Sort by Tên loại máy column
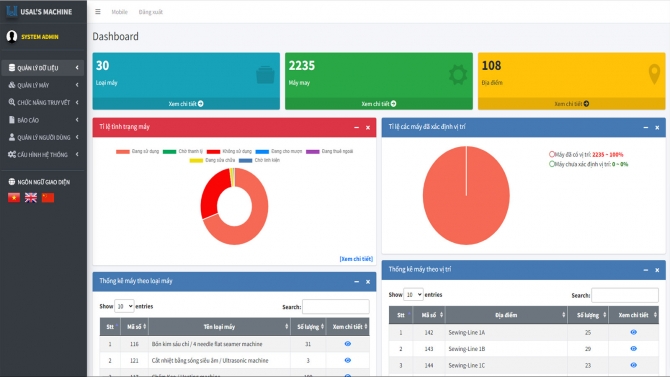 click(x=219, y=327)
